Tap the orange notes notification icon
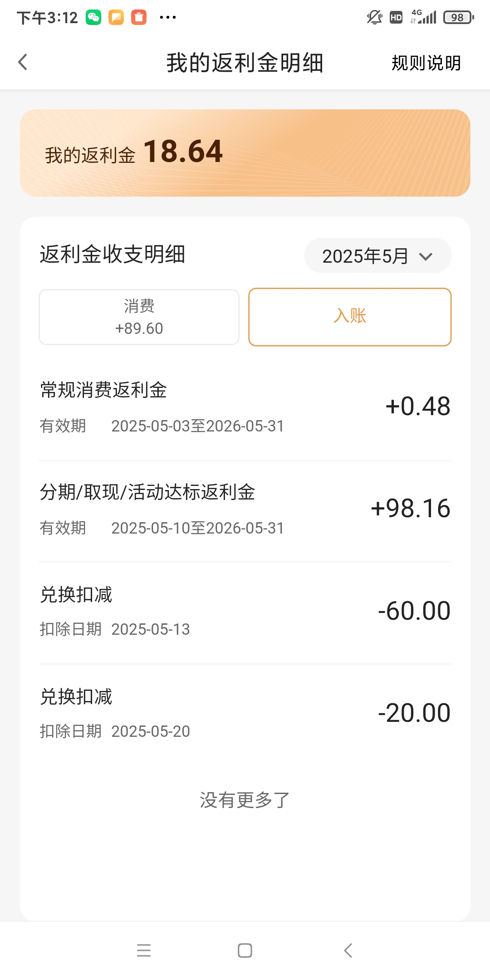 (x=116, y=18)
